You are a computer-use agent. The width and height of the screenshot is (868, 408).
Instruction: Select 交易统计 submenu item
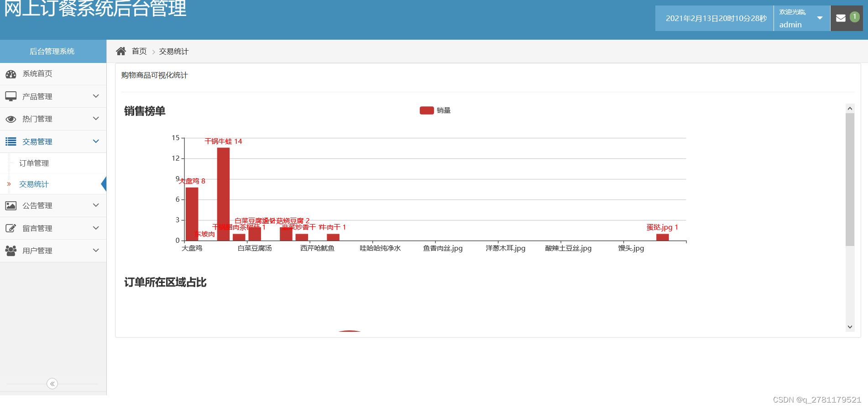pyautogui.click(x=53, y=184)
